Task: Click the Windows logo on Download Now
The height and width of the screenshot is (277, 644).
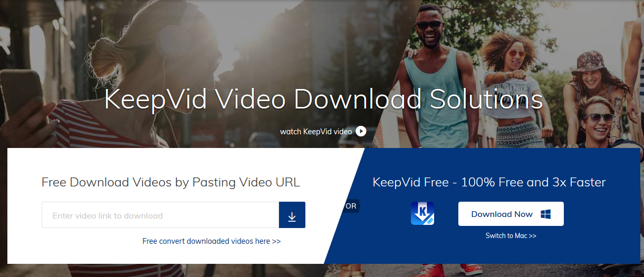Action: point(546,214)
